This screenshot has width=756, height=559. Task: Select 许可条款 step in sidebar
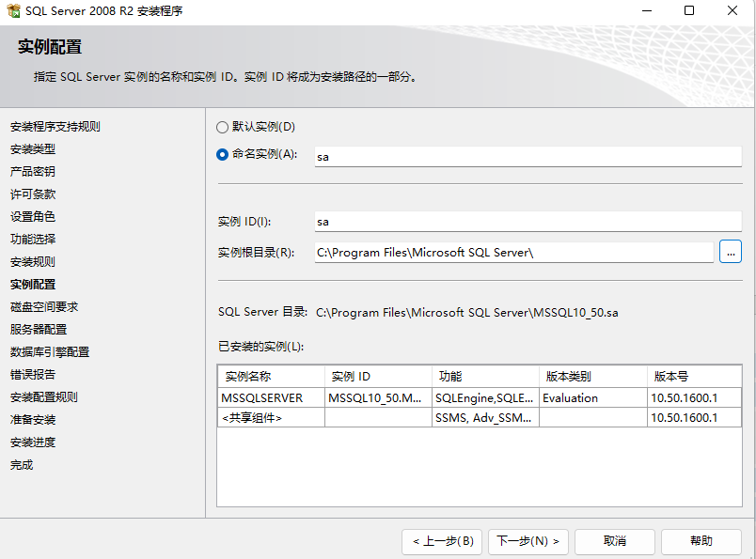point(33,194)
